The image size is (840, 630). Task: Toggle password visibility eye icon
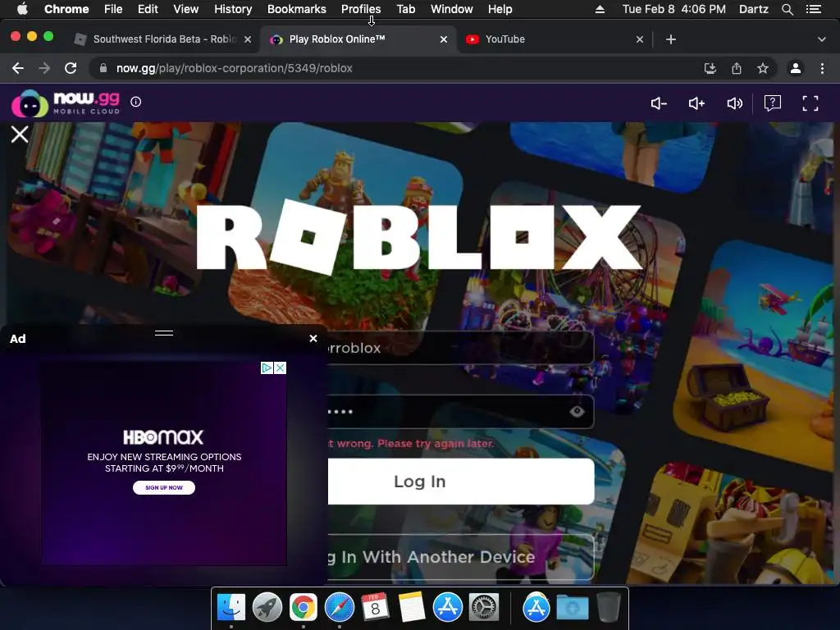click(x=577, y=412)
